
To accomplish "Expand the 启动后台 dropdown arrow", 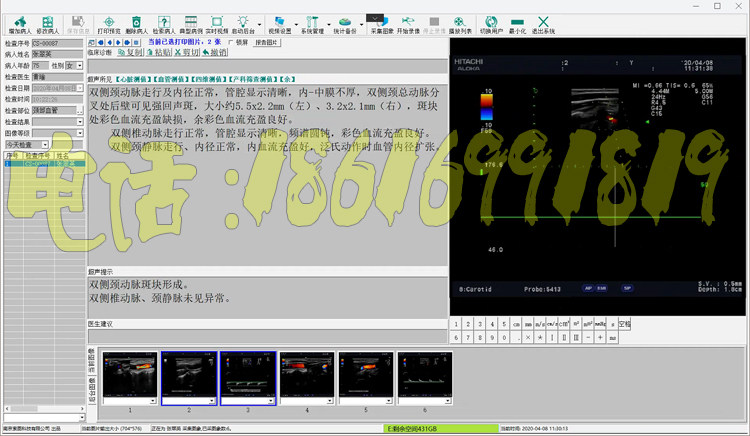I will click(260, 25).
